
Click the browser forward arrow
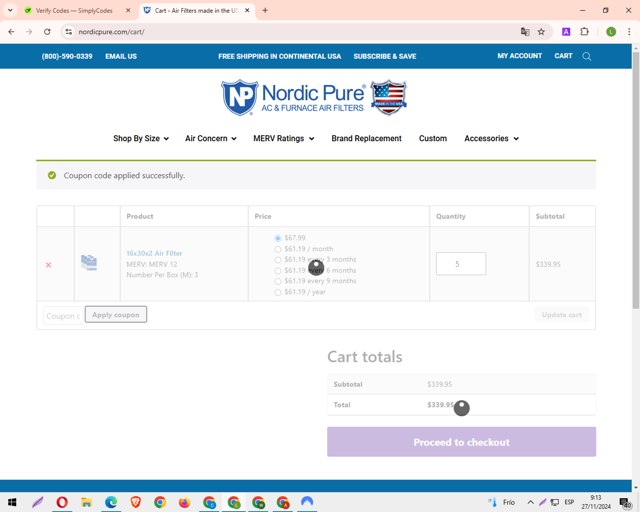click(x=29, y=32)
